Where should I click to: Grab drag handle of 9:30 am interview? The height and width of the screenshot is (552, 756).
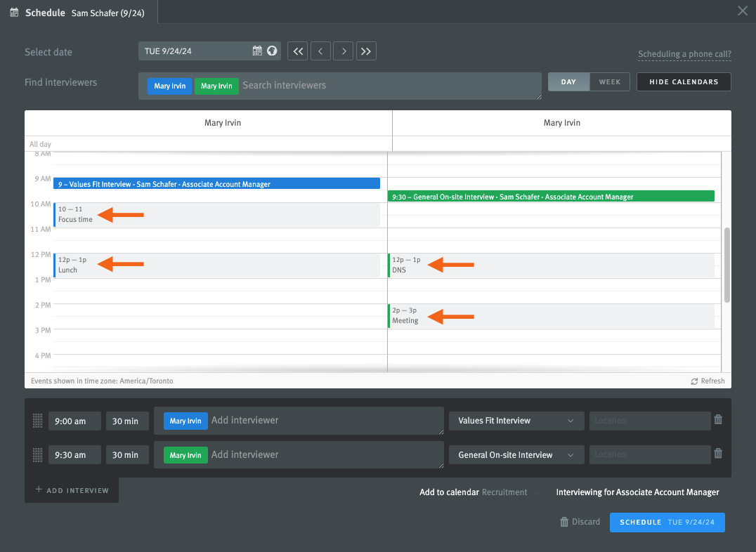click(x=38, y=455)
